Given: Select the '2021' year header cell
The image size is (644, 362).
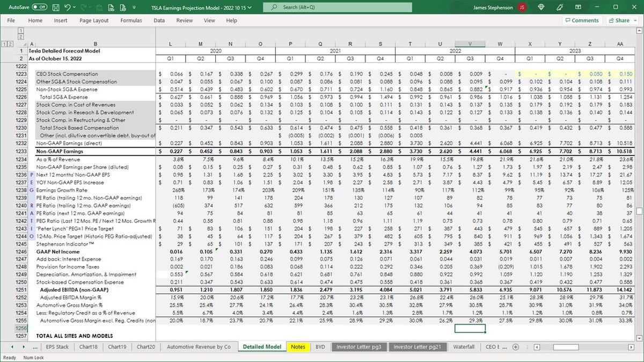Looking at the screenshot, I should pos(335,51).
